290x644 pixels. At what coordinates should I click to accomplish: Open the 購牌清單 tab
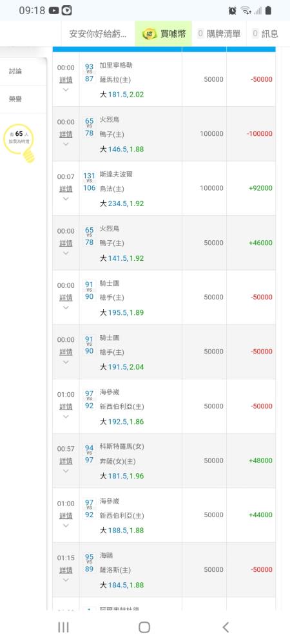(x=219, y=33)
